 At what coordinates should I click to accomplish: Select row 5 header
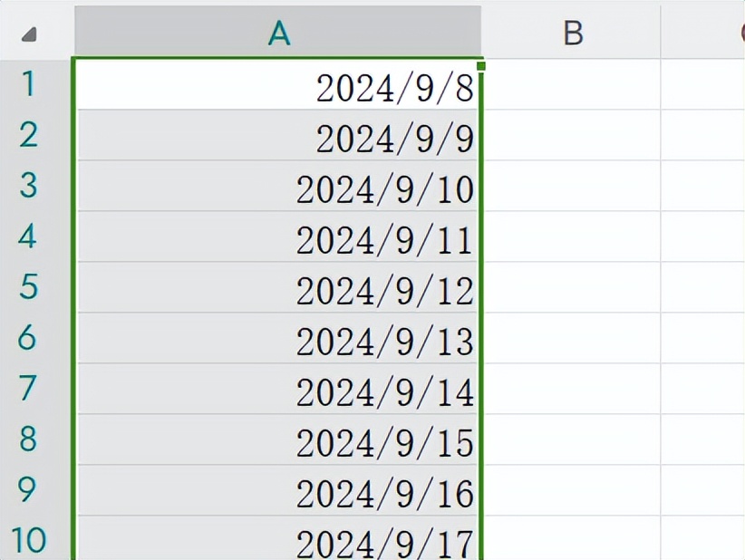(35, 287)
